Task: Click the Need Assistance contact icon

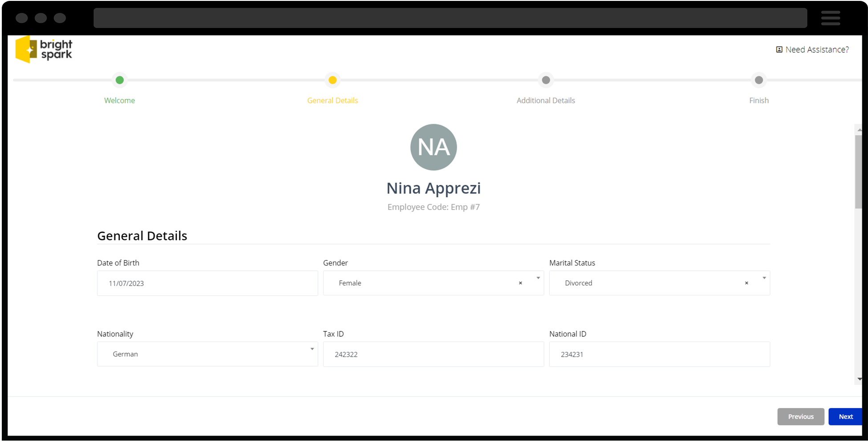Action: click(x=779, y=49)
